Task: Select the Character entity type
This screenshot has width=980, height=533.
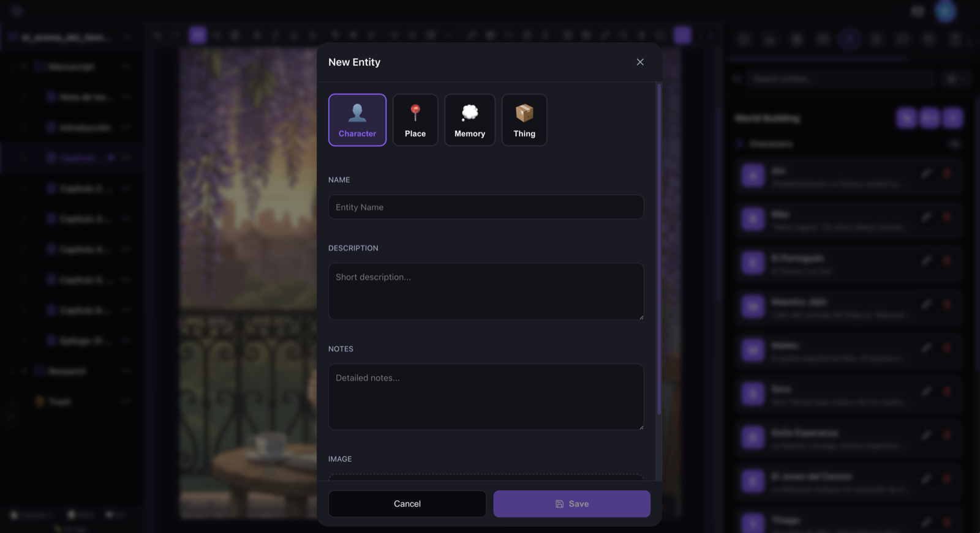Action: coord(357,120)
